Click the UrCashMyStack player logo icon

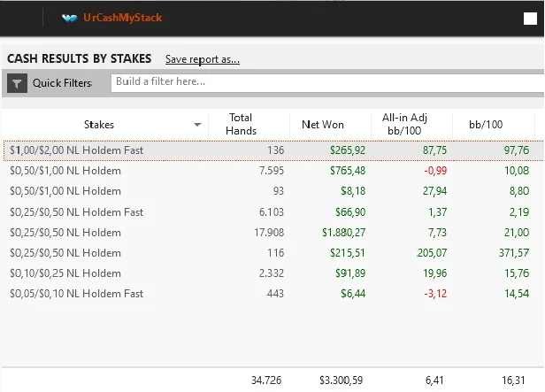[69, 18]
